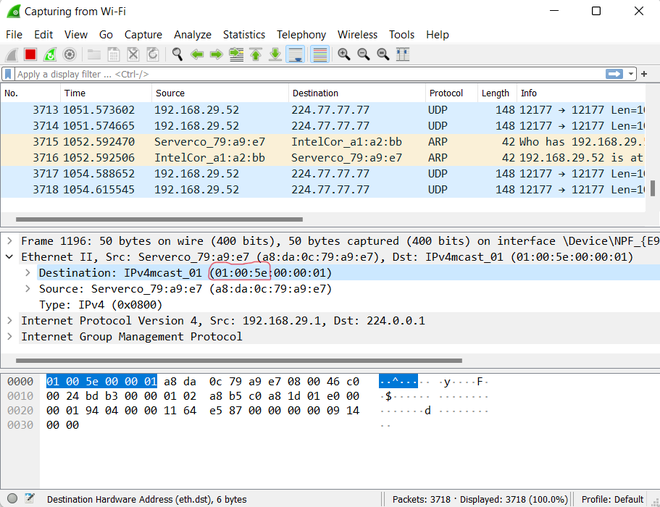
Task: Zoom in on packet text
Action: (344, 55)
